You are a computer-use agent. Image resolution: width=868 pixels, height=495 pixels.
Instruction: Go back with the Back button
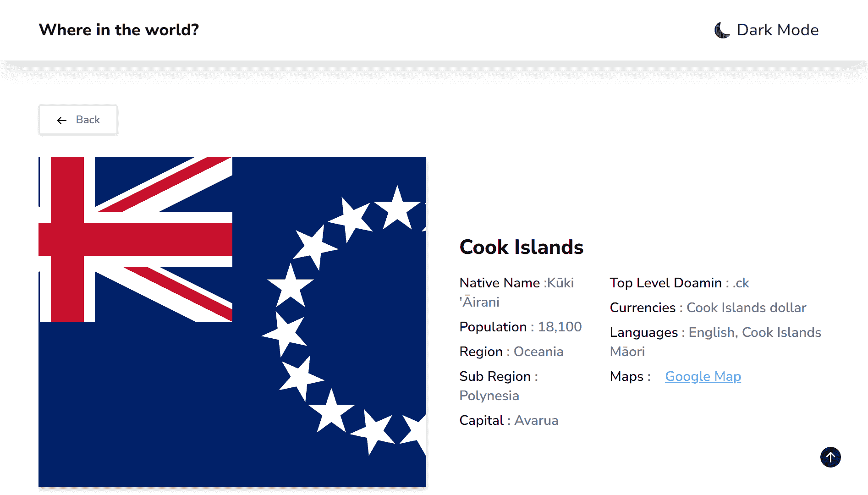click(78, 120)
